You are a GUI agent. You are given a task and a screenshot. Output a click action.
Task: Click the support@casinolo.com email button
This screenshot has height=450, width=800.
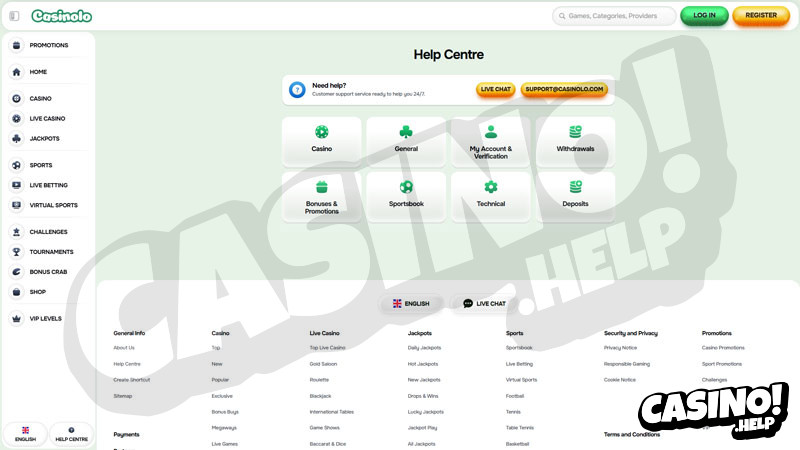pyautogui.click(x=564, y=89)
